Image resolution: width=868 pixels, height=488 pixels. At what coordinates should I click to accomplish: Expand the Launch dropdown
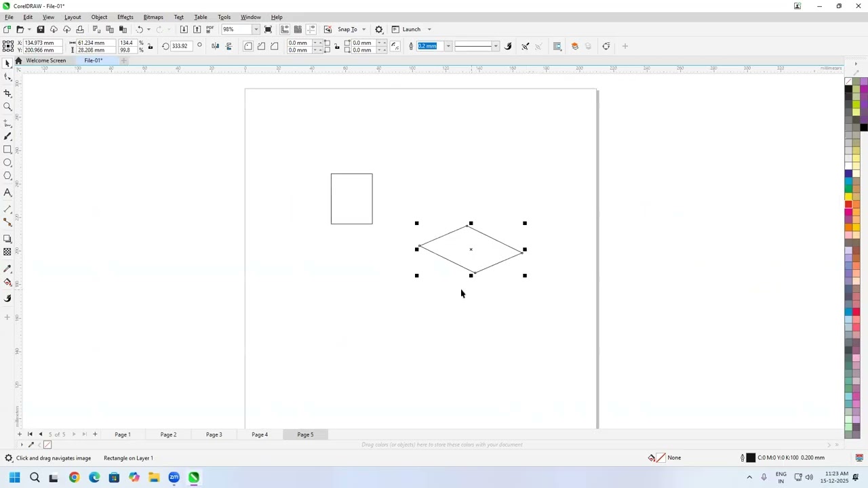(429, 29)
